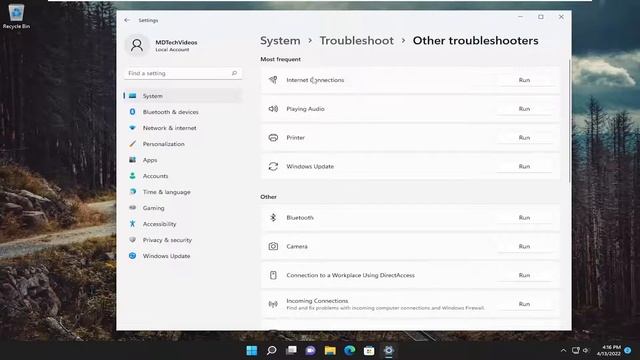The height and width of the screenshot is (360, 640).
Task: Click the Accessibility figure icon
Action: tap(133, 224)
